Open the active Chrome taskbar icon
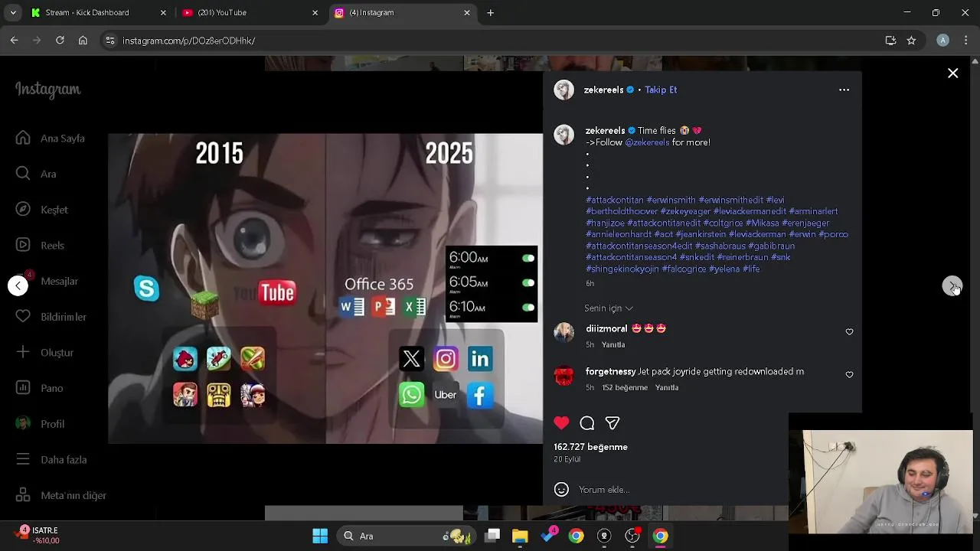Screen dimensions: 980x551 click(x=660, y=536)
